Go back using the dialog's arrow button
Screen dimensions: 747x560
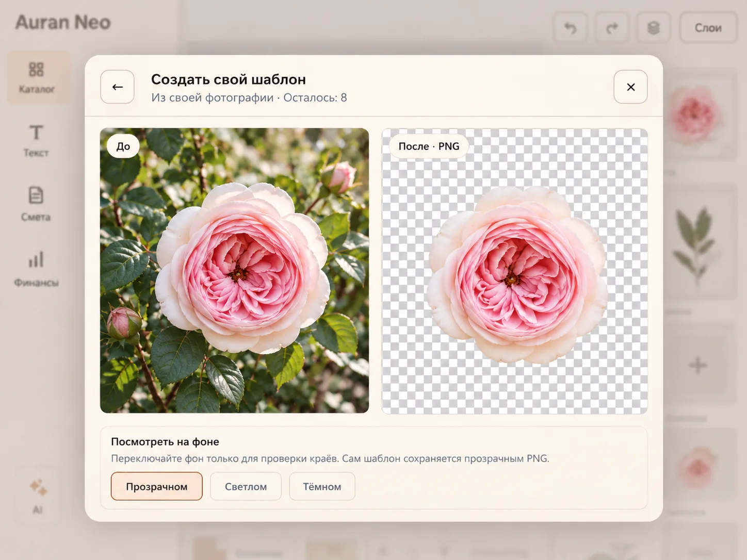(x=117, y=87)
